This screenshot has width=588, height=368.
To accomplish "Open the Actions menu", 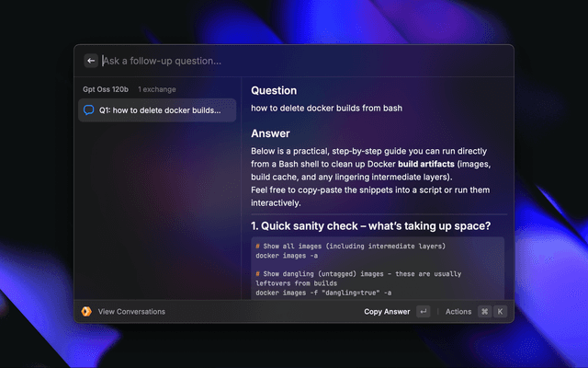I will (x=458, y=312).
